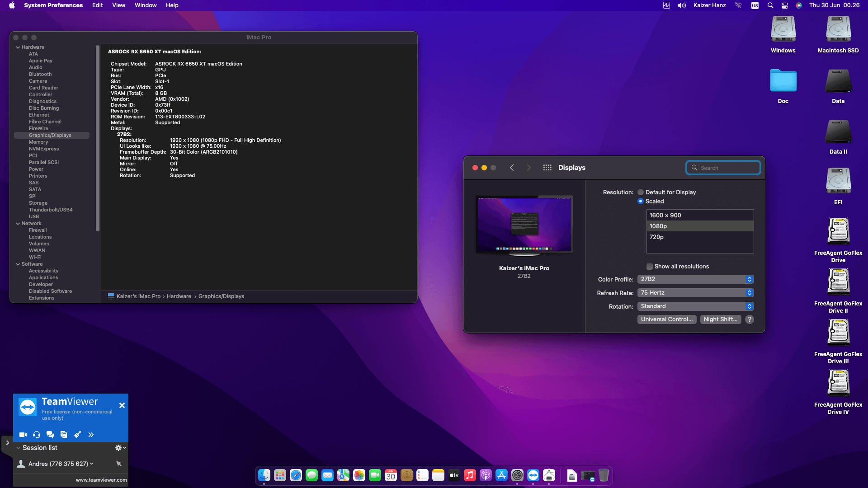Click the Displays search field
This screenshot has width=868, height=488.
pyautogui.click(x=723, y=168)
